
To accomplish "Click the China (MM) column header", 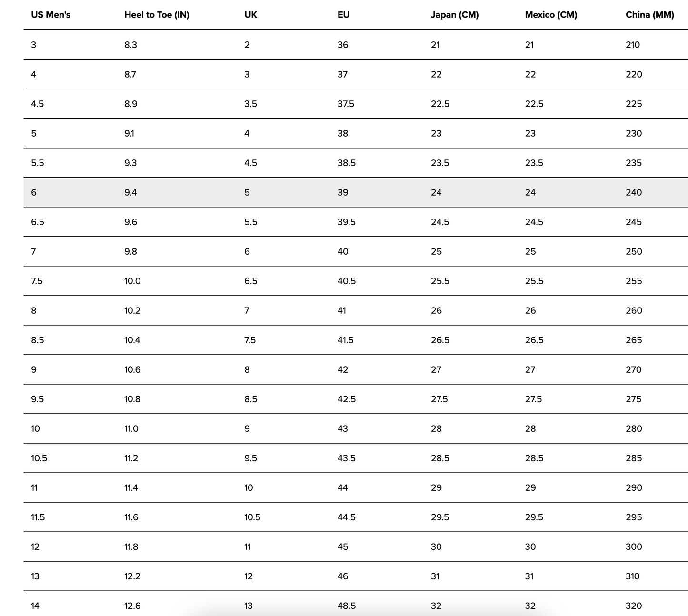I will [x=650, y=15].
